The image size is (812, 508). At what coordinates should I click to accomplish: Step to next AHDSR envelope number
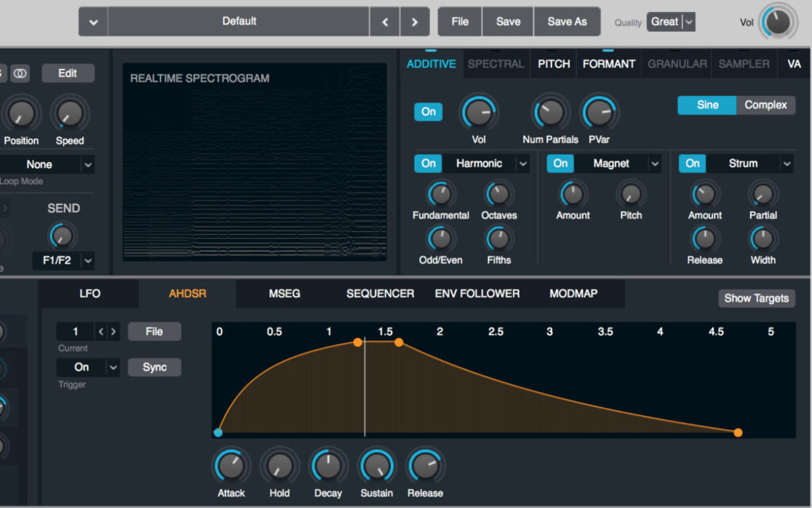click(113, 332)
